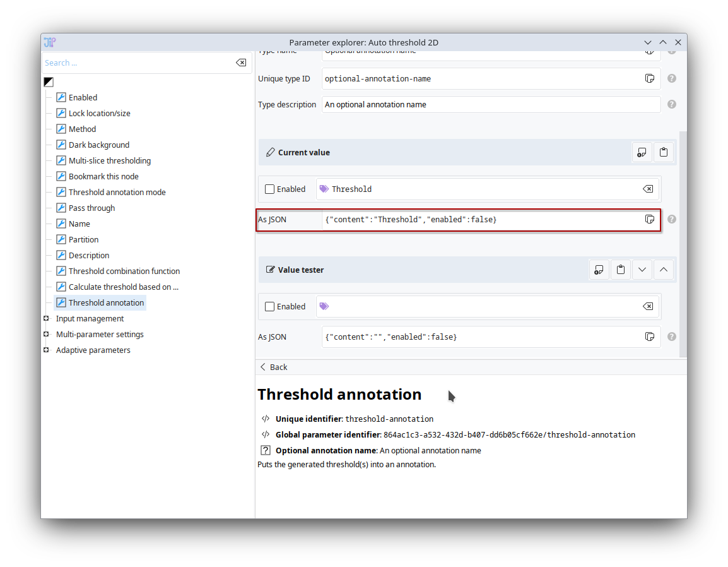Click the copy button in Value tester header
Viewport: 728px width, 567px height.
[599, 270]
